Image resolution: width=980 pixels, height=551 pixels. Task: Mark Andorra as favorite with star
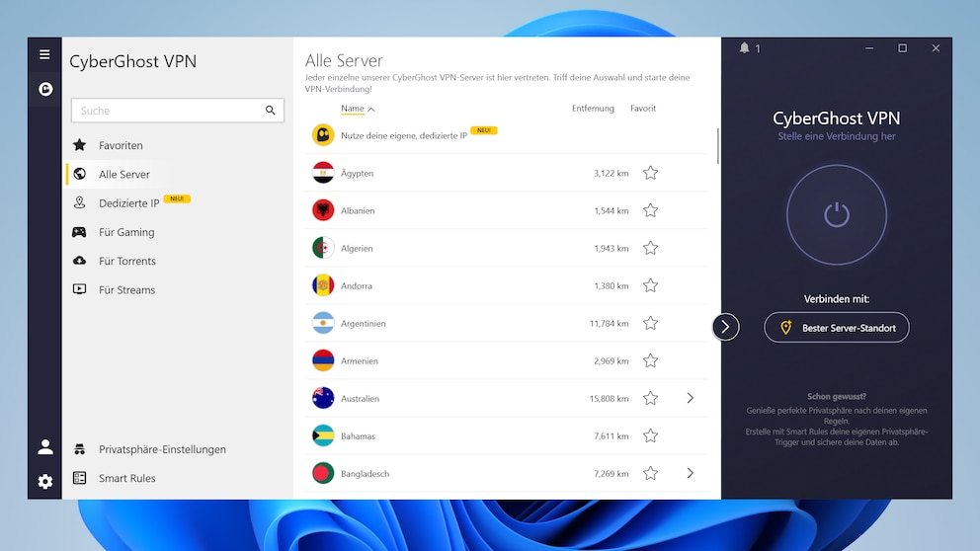[651, 285]
